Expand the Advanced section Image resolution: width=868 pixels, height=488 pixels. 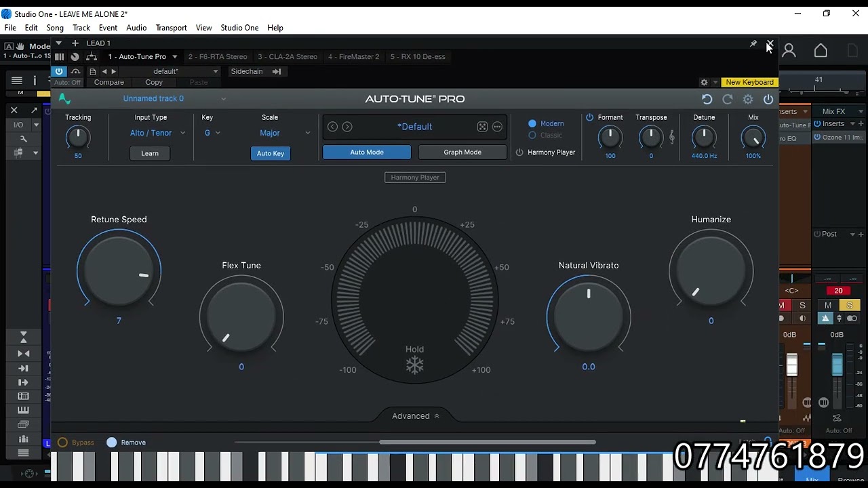tap(415, 416)
